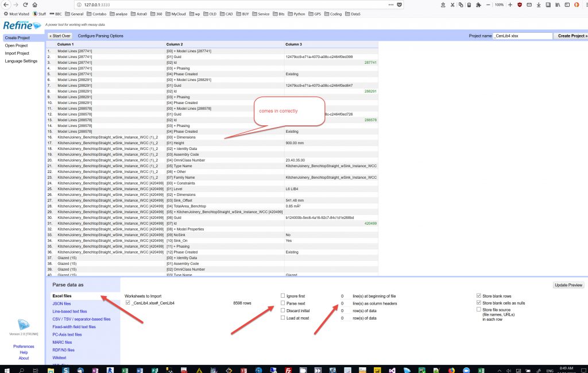The height and width of the screenshot is (373, 588).
Task: Click the OpenRefine diamond icon above version text
Action: pos(23,325)
